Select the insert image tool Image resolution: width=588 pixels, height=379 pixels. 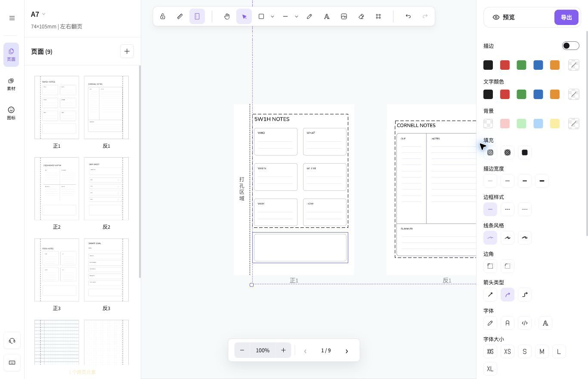tap(344, 16)
